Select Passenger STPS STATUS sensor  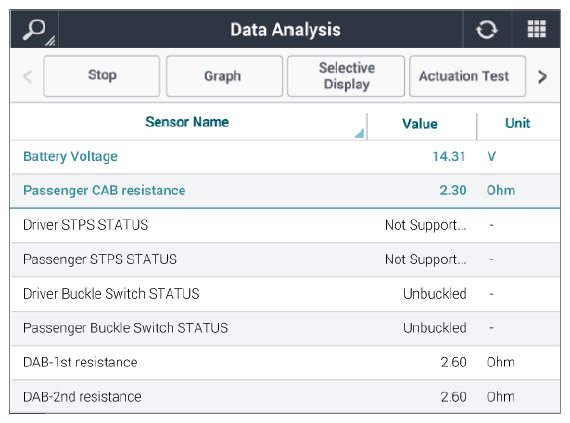(285, 259)
